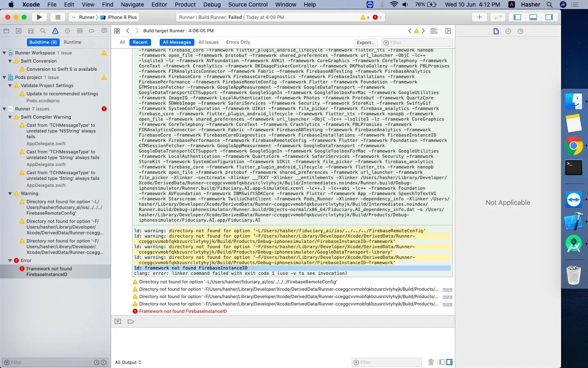Collapse the Swift Compiler Warning group
Screen dimensions: 588x368
(x=10, y=117)
